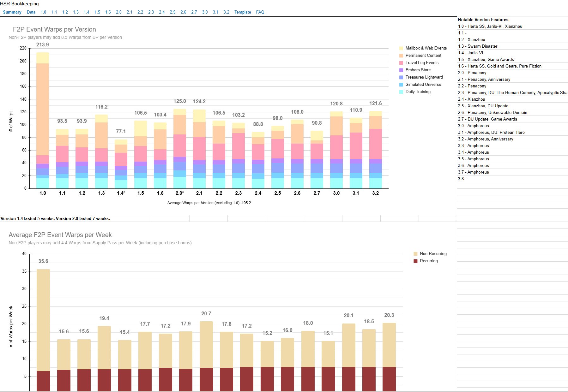Screen dimensions: 568x392
Task: Select cell '2.1 - Penacony, Anniversary'
Action: click(512, 79)
